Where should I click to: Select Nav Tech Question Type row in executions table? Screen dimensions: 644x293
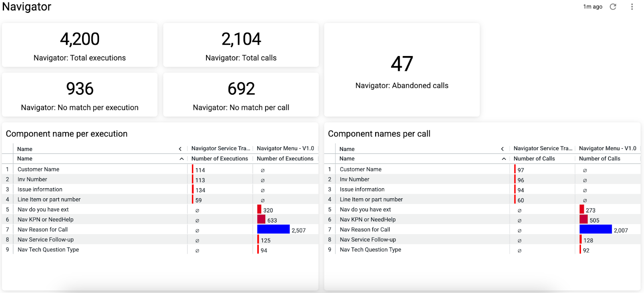coord(160,249)
